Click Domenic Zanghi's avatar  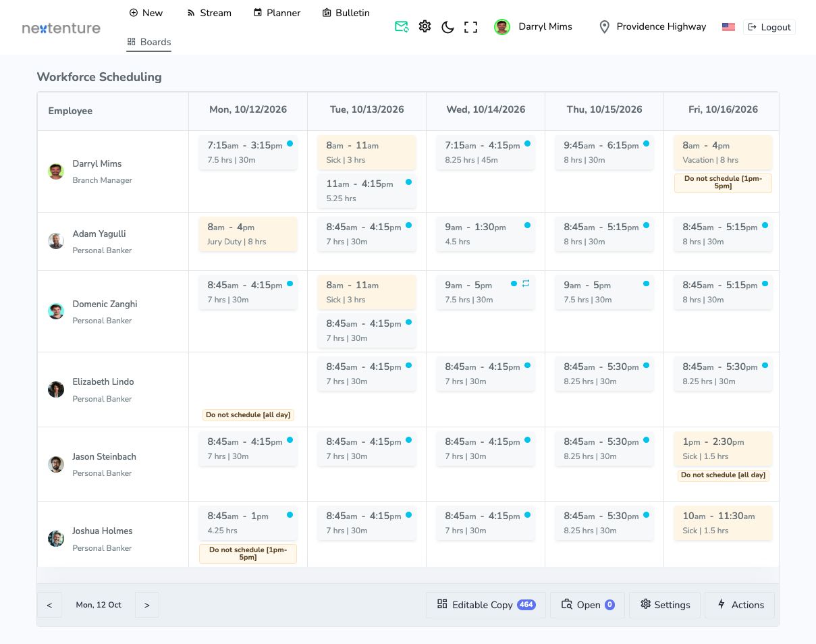[56, 311]
